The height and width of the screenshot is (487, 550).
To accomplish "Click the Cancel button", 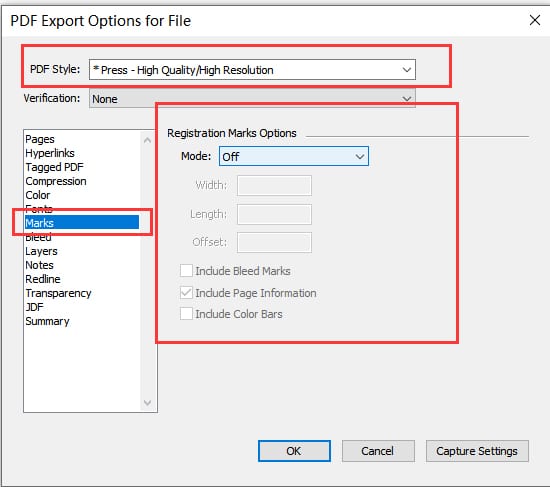I will pyautogui.click(x=378, y=451).
